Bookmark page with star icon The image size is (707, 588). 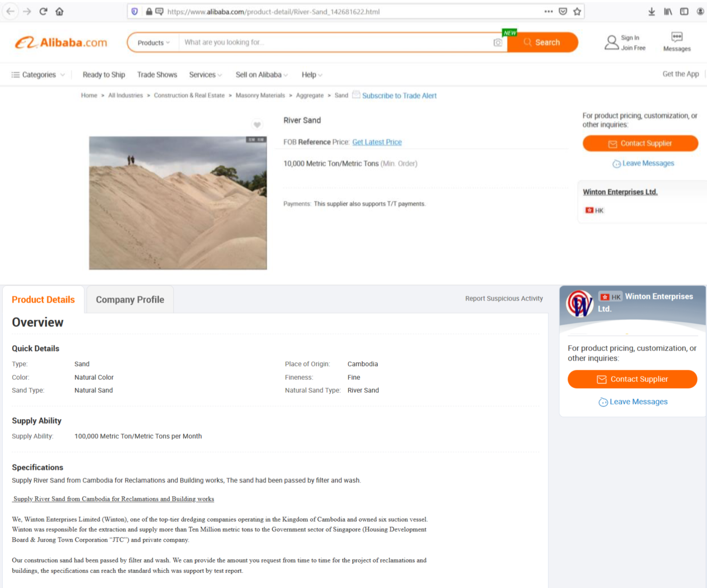tap(577, 11)
